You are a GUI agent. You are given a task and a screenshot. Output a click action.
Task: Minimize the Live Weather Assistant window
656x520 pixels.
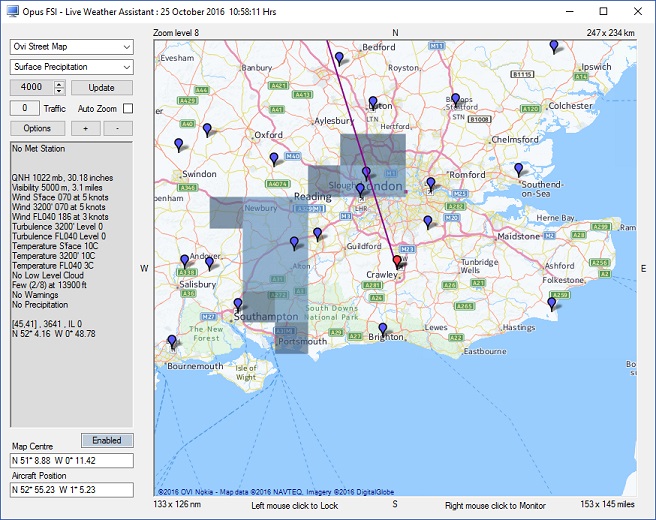[x=570, y=12]
